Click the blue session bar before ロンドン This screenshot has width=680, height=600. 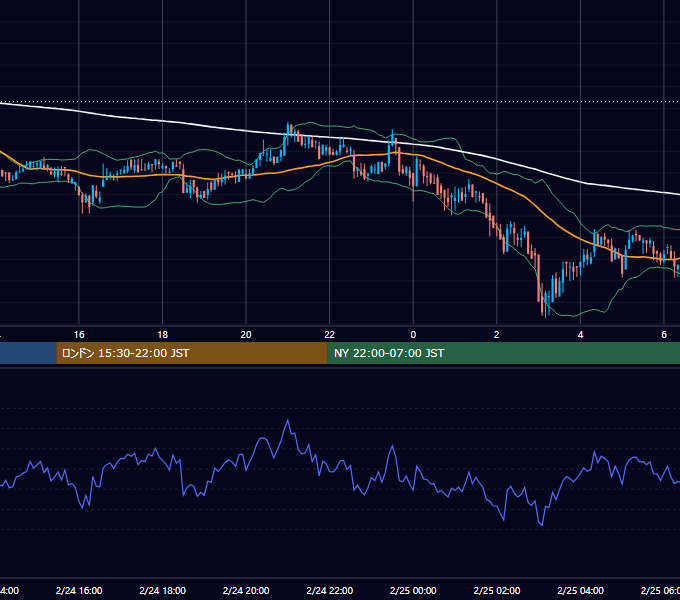pos(28,353)
